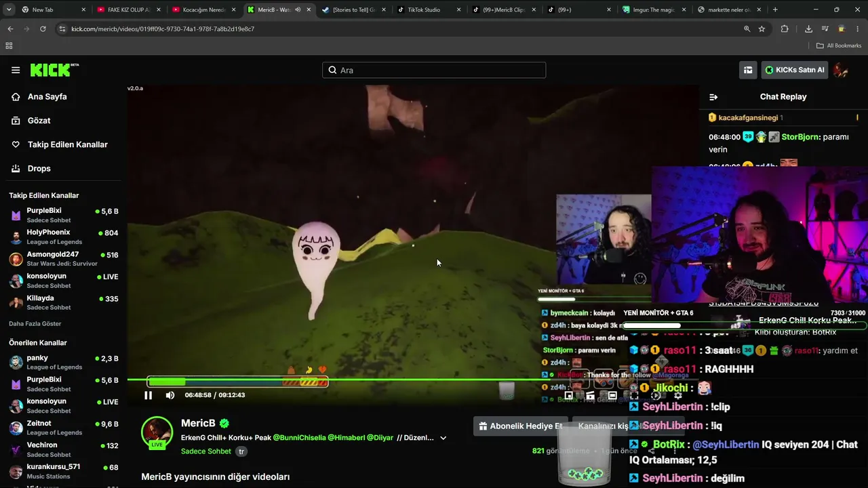This screenshot has width=868, height=488.
Task: Switch to Stories to Tell tab
Action: coord(354,9)
